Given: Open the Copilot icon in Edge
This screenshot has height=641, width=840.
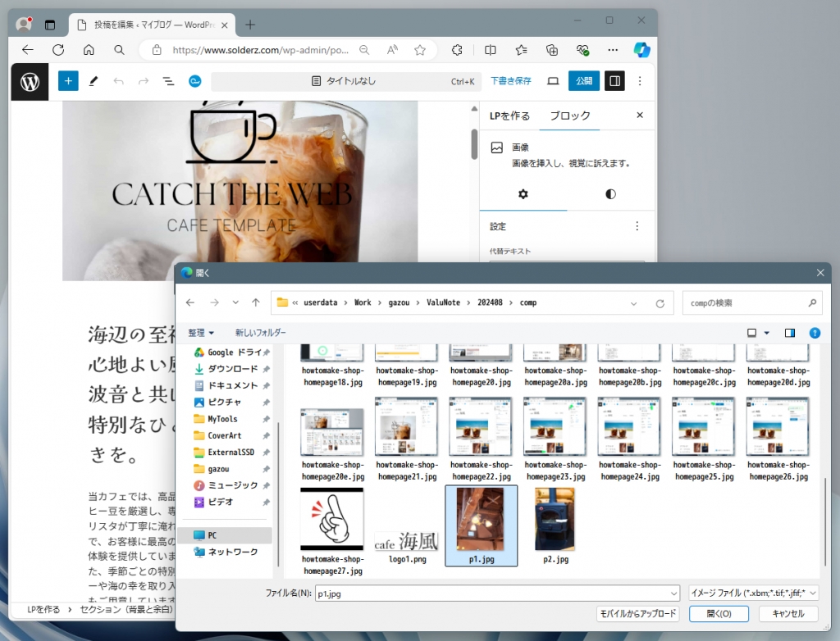Looking at the screenshot, I should [641, 50].
